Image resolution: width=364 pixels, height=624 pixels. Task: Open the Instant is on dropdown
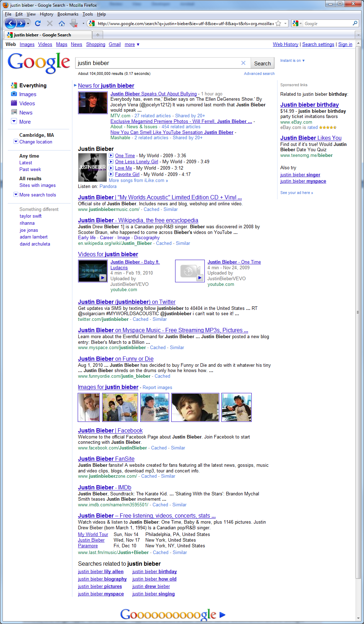(292, 60)
